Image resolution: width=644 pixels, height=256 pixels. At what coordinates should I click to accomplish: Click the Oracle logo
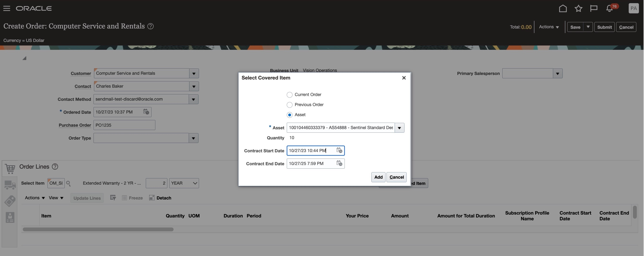34,8
